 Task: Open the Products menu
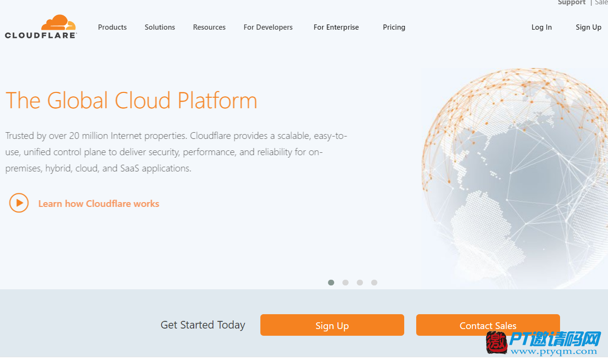pyautogui.click(x=112, y=27)
